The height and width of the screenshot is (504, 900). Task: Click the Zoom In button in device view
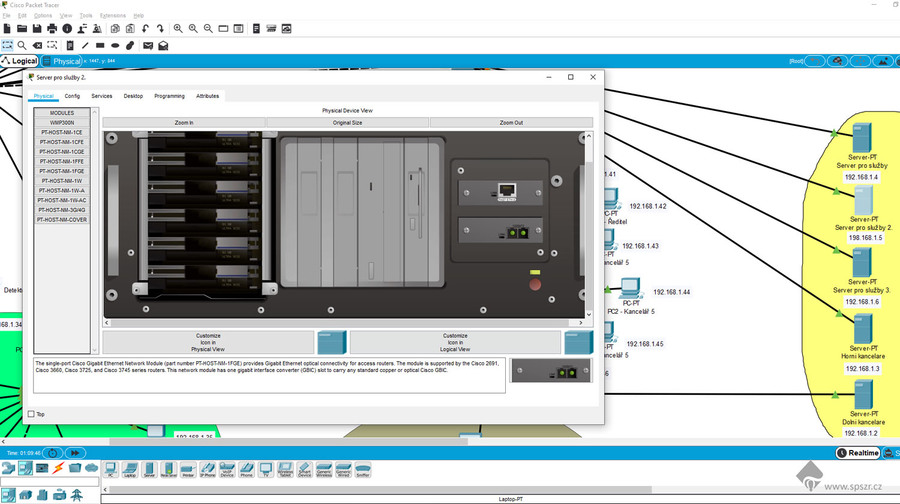[184, 122]
